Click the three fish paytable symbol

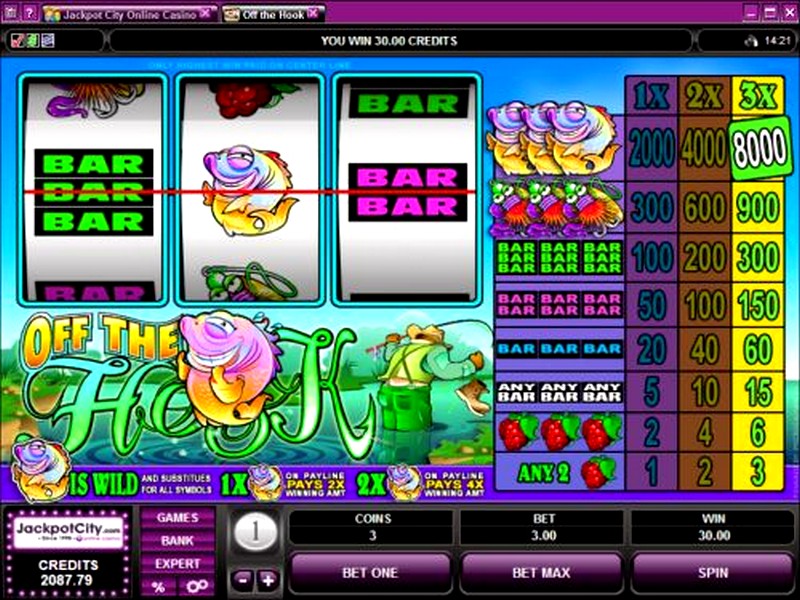pyautogui.click(x=553, y=139)
